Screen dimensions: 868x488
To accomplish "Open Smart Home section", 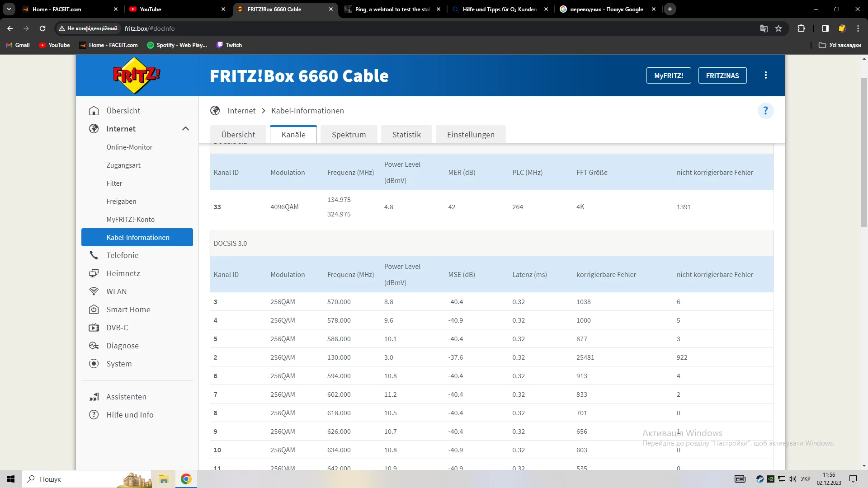I will [x=128, y=310].
